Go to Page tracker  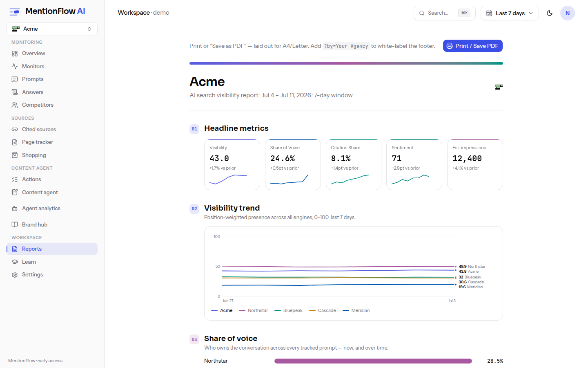point(52,142)
